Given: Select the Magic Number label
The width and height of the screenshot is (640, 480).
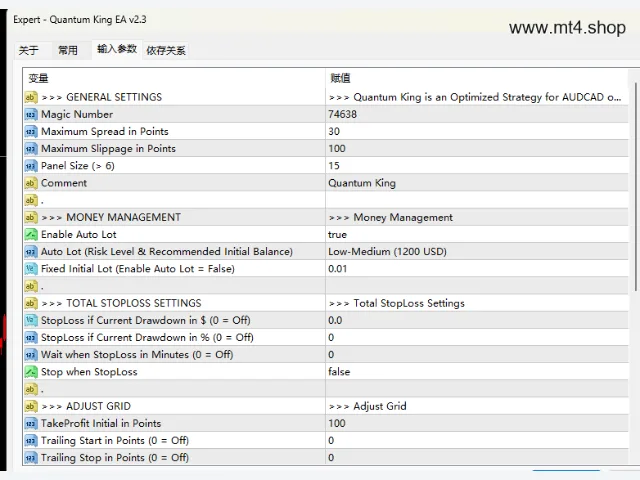Looking at the screenshot, I should pyautogui.click(x=77, y=114).
